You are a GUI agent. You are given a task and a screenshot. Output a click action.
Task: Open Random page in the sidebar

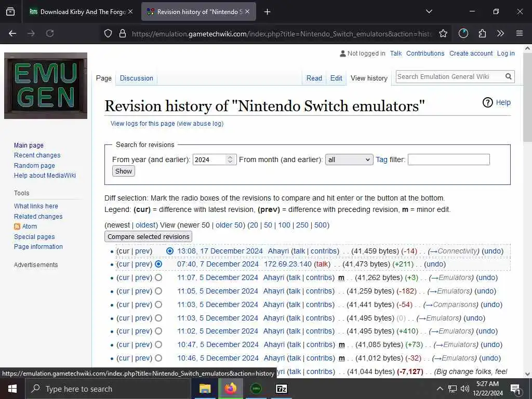coord(34,166)
